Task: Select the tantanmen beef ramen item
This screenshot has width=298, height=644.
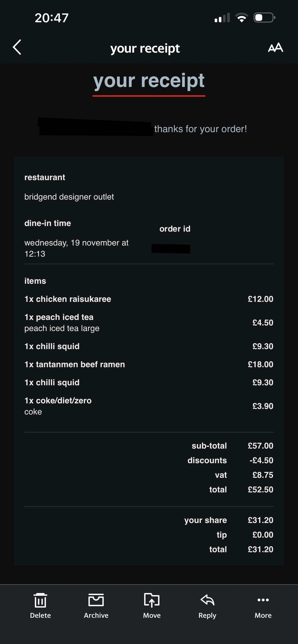Action: point(75,365)
